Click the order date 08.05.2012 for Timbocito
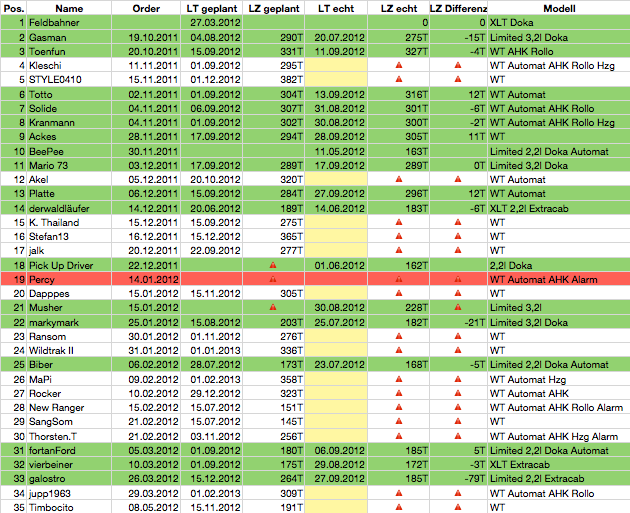 pyautogui.click(x=146, y=507)
